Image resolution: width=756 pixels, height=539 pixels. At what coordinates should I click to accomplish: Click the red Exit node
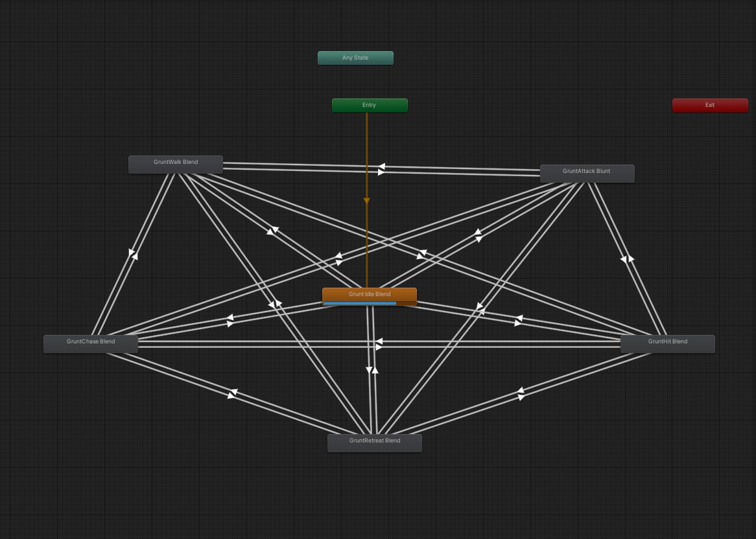pos(710,104)
